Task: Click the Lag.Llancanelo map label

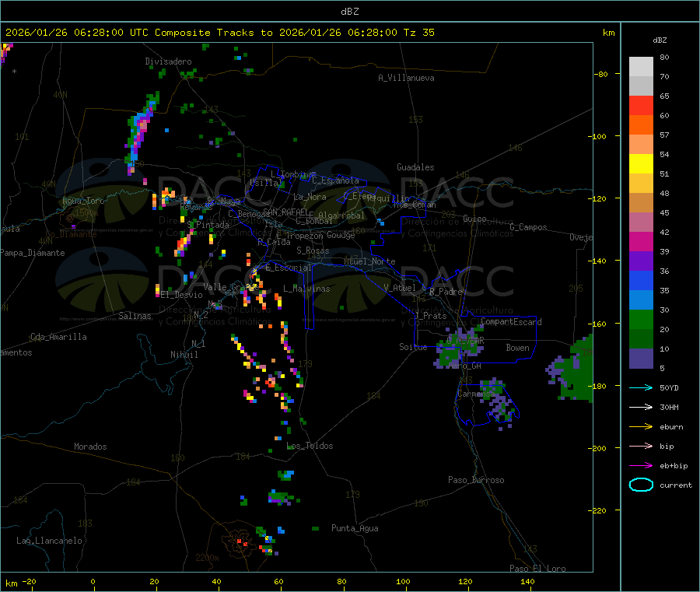Action: (x=50, y=541)
